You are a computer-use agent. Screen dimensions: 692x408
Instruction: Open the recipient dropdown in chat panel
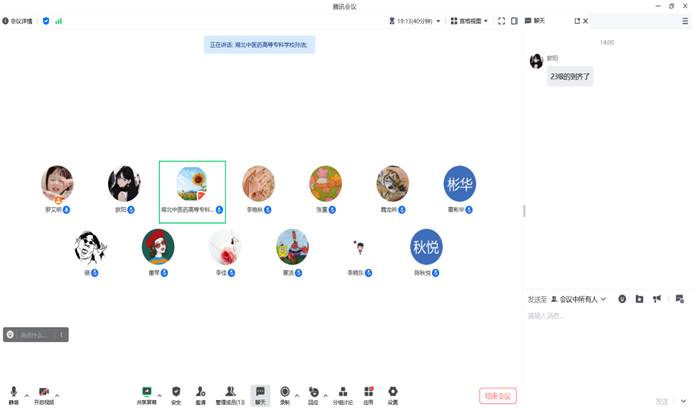[578, 299]
